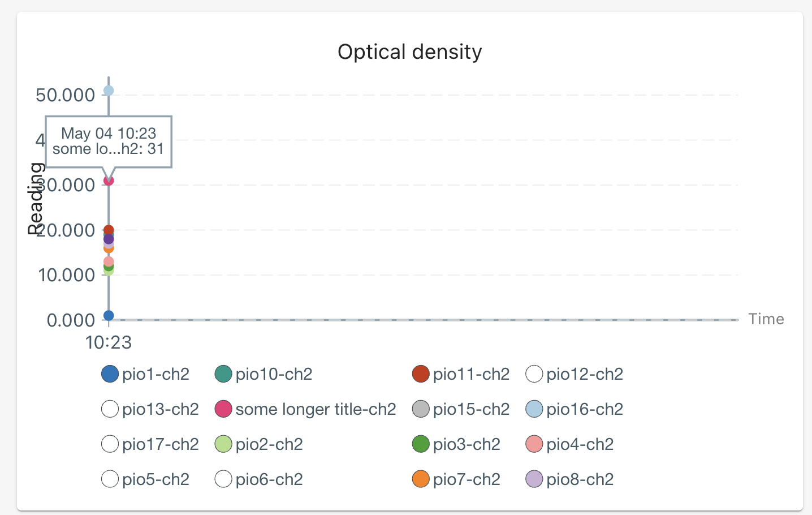Select the light blue data point near 50.000
This screenshot has height=515, width=812.
point(109,91)
